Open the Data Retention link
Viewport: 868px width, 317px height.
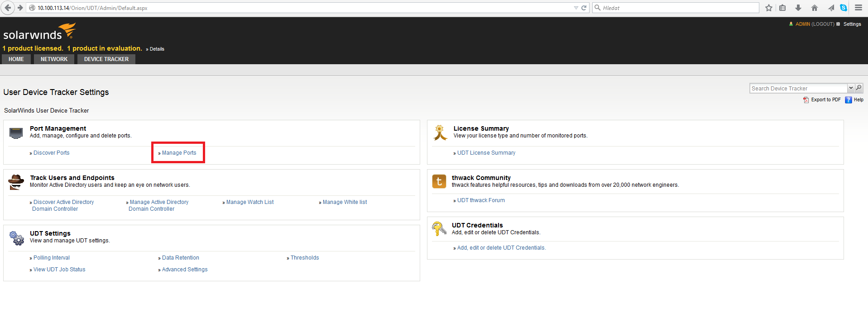tap(181, 258)
